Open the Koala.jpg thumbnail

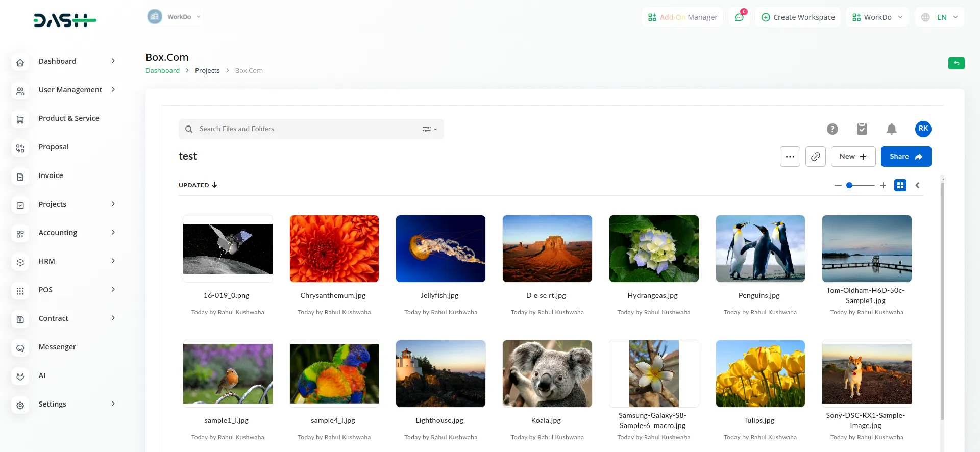click(547, 373)
